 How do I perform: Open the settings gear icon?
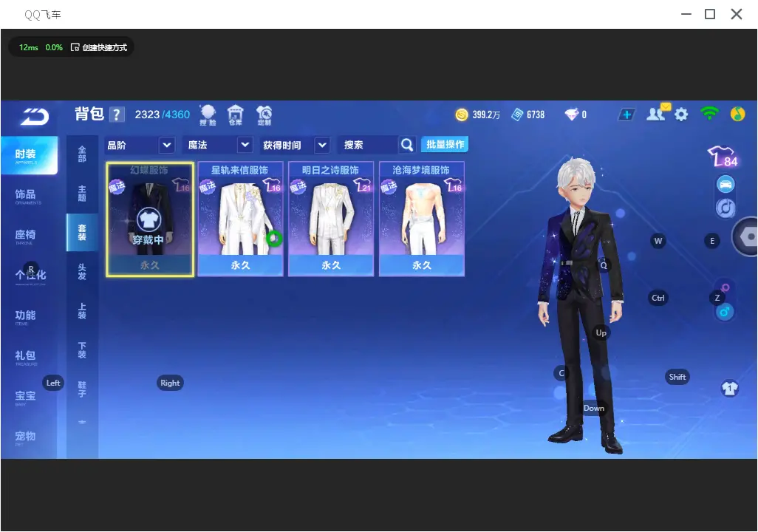click(681, 115)
